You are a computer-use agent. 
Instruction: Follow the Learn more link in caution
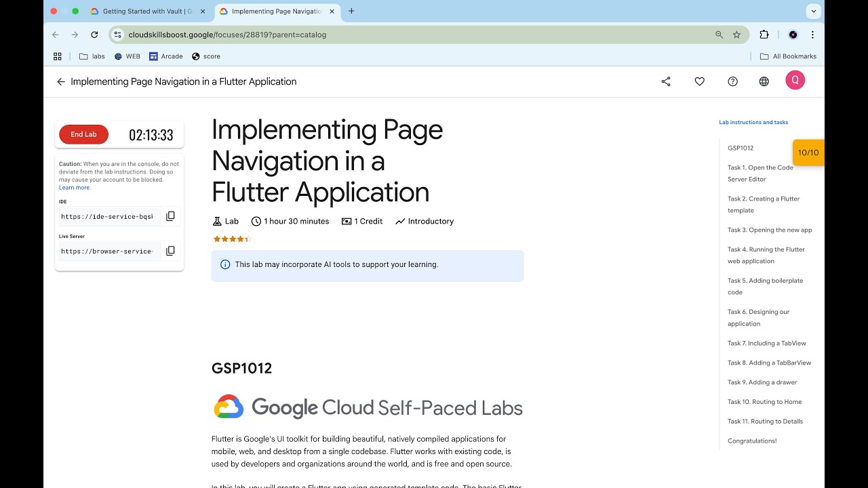(x=74, y=188)
